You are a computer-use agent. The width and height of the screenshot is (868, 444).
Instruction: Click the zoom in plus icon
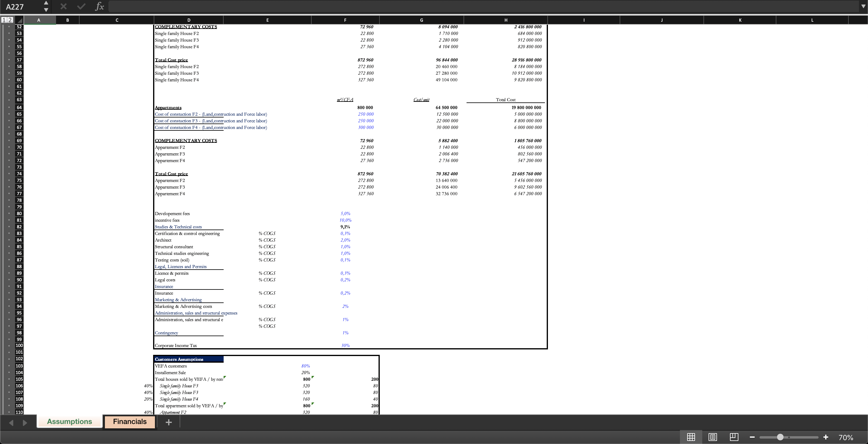pos(826,437)
